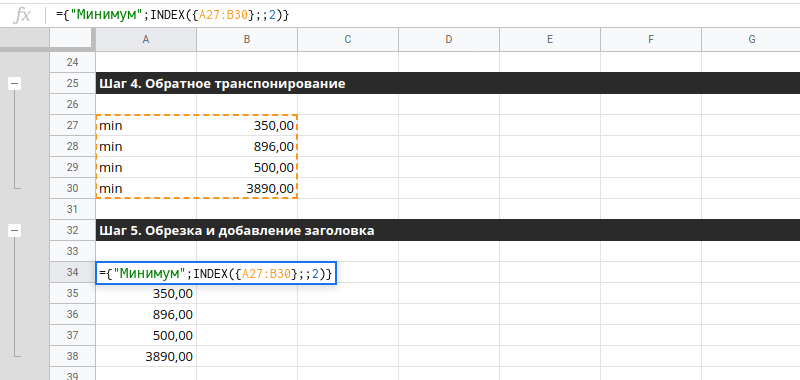Image resolution: width=800 pixels, height=380 pixels.
Task: Click cell A35 with value 350,00
Action: (146, 293)
